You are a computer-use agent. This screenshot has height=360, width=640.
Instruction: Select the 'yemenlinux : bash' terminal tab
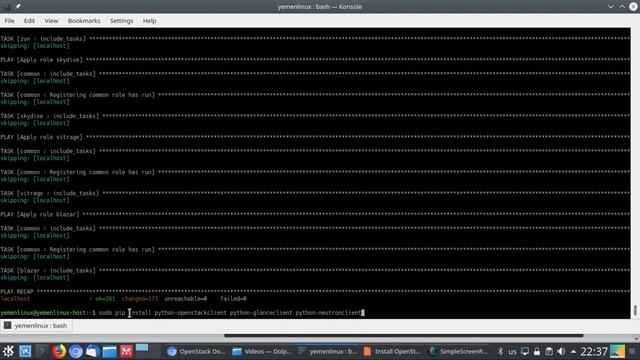pos(36,326)
